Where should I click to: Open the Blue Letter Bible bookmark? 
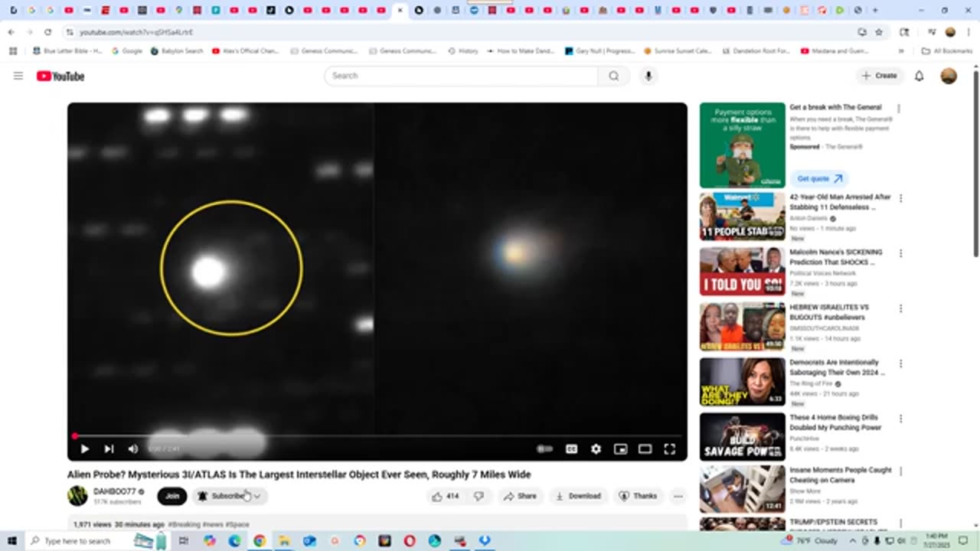67,51
